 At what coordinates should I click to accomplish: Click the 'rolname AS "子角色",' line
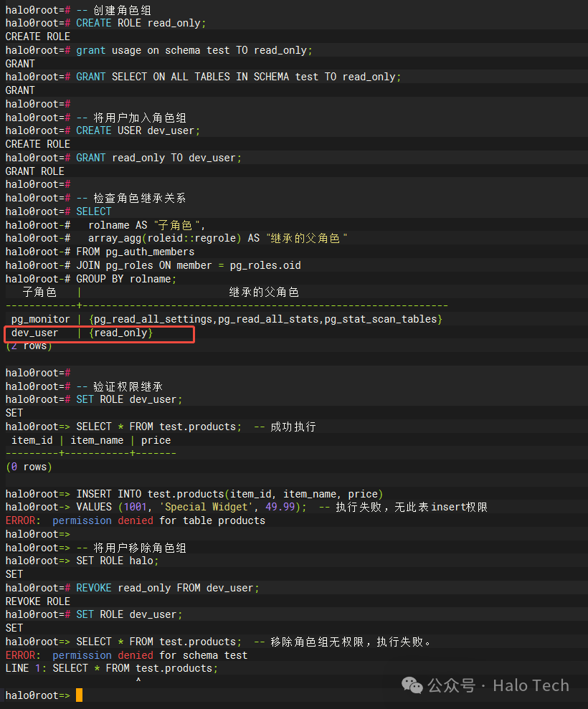pyautogui.click(x=146, y=225)
